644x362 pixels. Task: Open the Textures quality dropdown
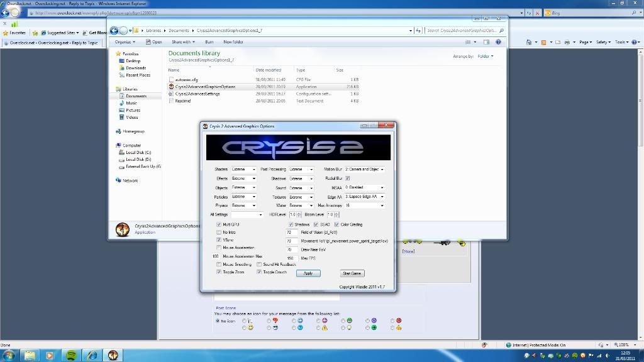point(301,197)
